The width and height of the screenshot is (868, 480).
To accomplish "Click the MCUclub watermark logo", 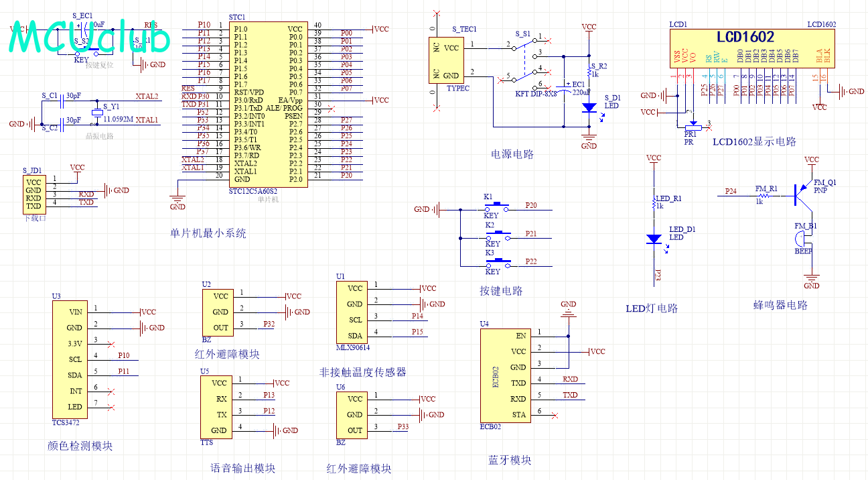I will (x=89, y=40).
